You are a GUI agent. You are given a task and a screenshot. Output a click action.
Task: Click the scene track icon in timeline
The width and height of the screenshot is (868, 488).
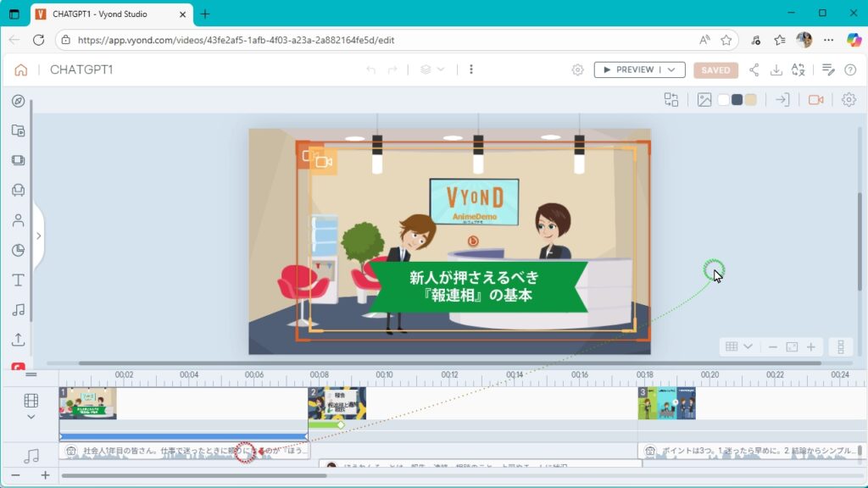click(31, 400)
